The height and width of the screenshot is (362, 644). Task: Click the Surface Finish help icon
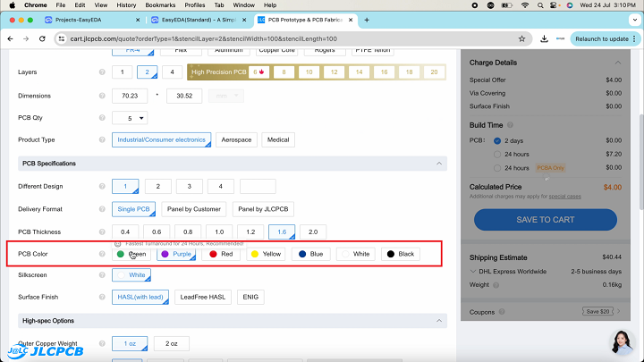102,297
